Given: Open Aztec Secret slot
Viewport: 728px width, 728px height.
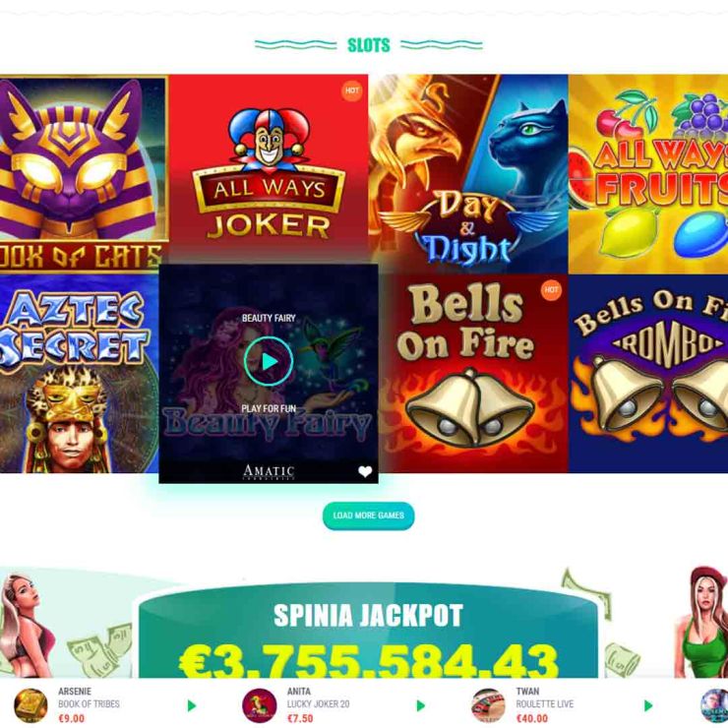Looking at the screenshot, I should (x=79, y=374).
